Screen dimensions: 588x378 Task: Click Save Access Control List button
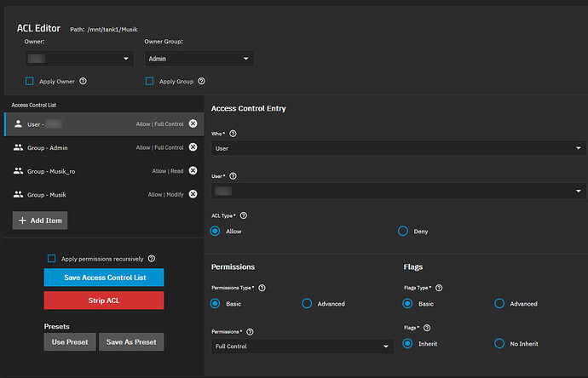tap(103, 278)
